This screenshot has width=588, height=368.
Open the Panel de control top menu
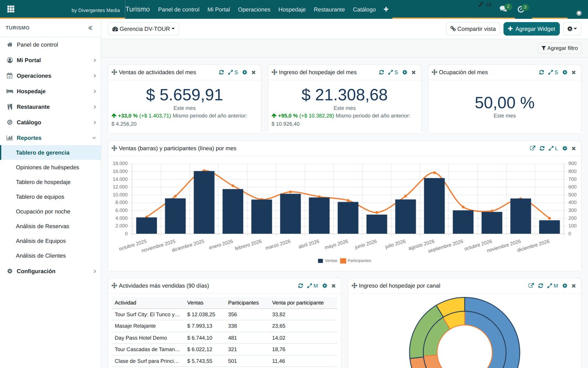[178, 9]
